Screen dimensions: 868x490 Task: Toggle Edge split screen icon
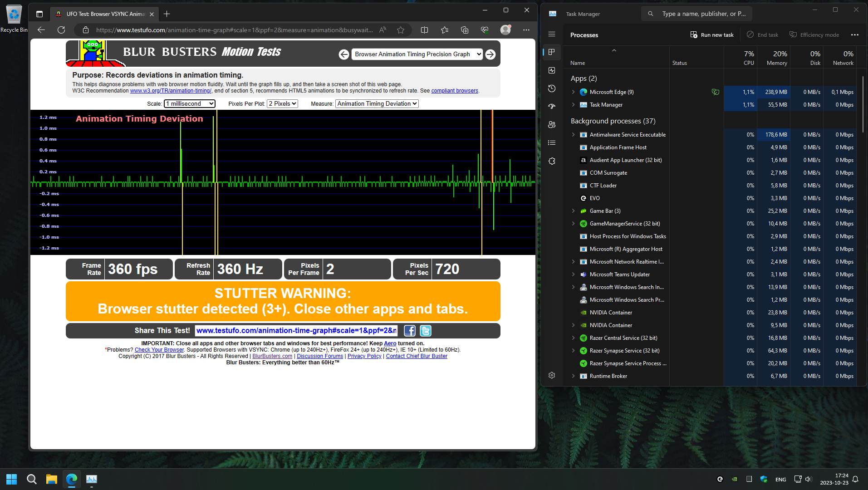[x=424, y=30]
